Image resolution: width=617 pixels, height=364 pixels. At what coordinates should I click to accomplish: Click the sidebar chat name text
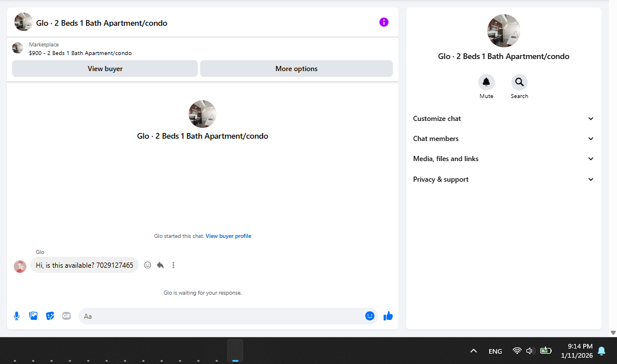coord(503,56)
